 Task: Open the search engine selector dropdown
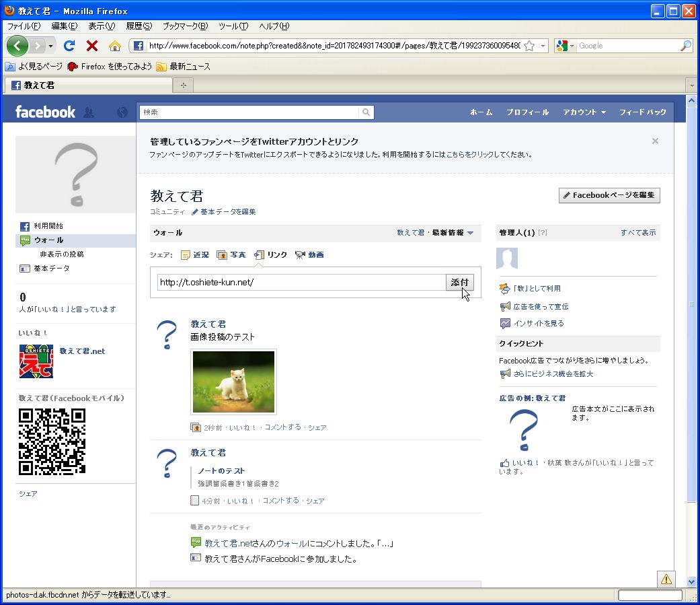572,46
